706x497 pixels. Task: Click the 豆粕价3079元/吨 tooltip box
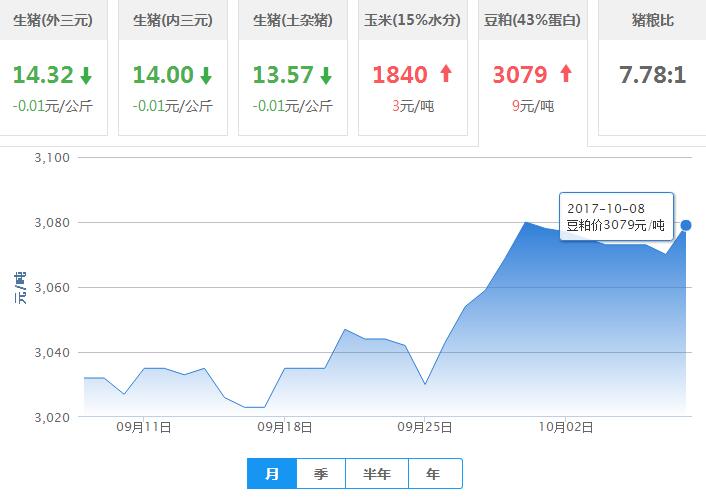(x=616, y=217)
